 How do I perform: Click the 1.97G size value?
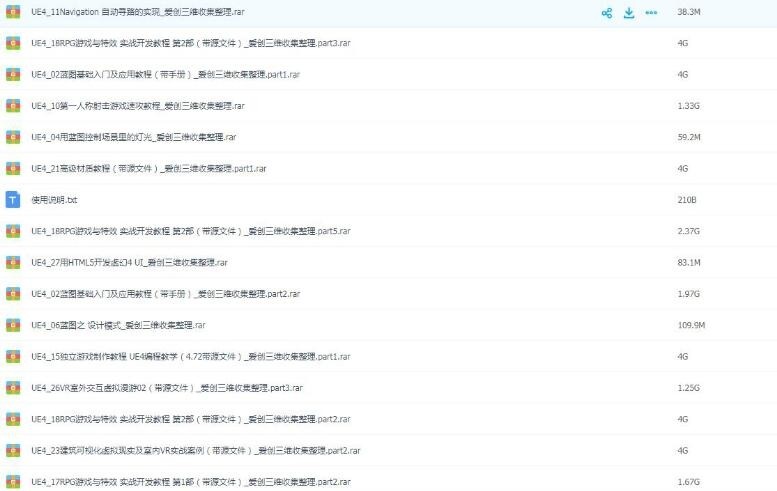point(689,294)
